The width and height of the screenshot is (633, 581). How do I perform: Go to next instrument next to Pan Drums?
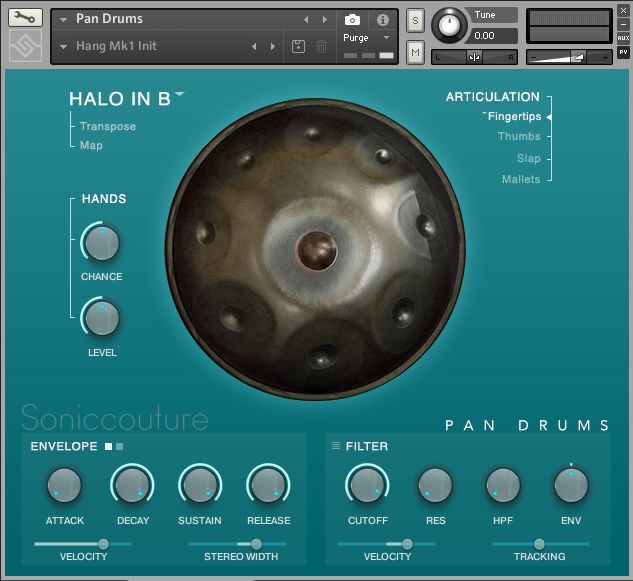pos(325,19)
